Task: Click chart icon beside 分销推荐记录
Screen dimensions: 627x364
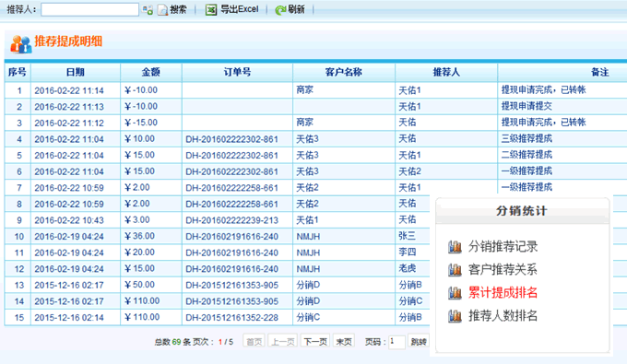Action: [x=455, y=247]
